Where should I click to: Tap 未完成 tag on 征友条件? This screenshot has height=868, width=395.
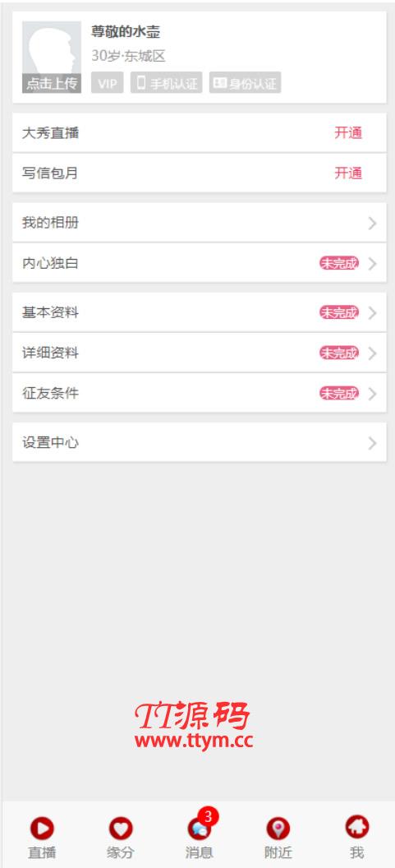click(x=338, y=394)
